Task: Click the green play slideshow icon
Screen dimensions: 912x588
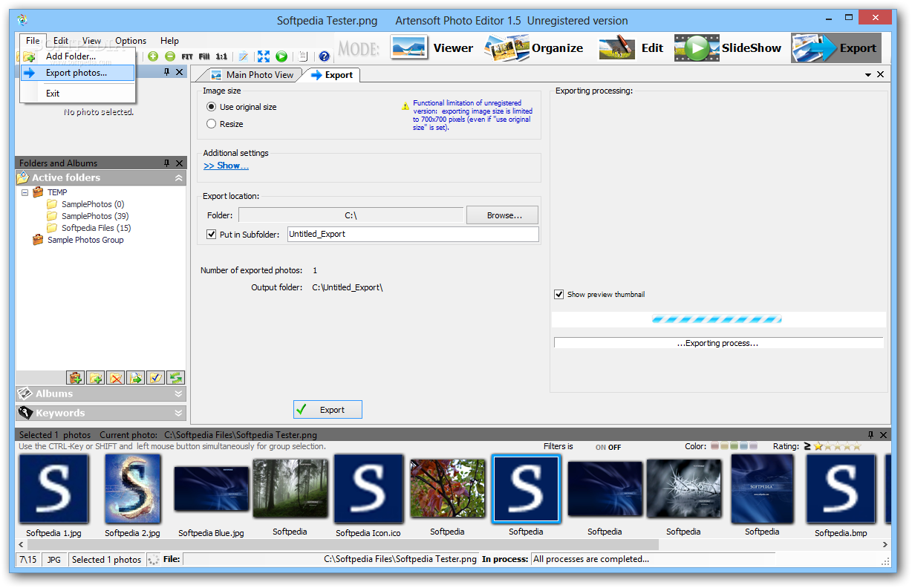Action: click(281, 56)
